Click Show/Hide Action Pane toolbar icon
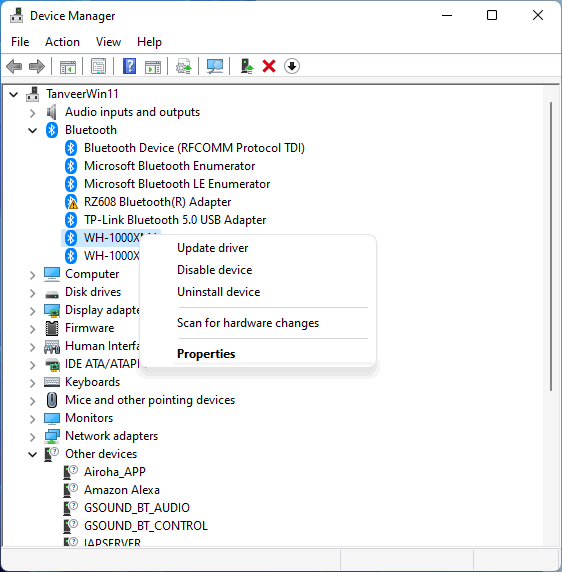The image size is (562, 572). coord(153,66)
